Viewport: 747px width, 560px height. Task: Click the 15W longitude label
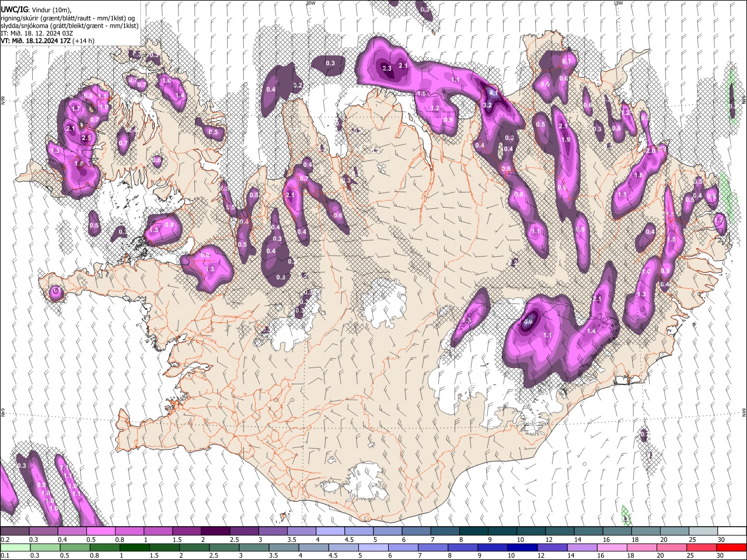pos(618,3)
